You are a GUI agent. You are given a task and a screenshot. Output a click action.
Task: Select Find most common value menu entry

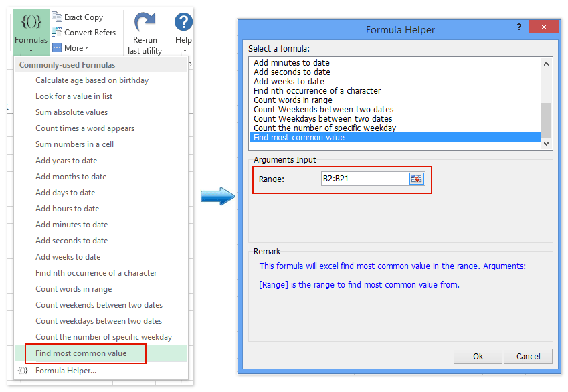81,353
